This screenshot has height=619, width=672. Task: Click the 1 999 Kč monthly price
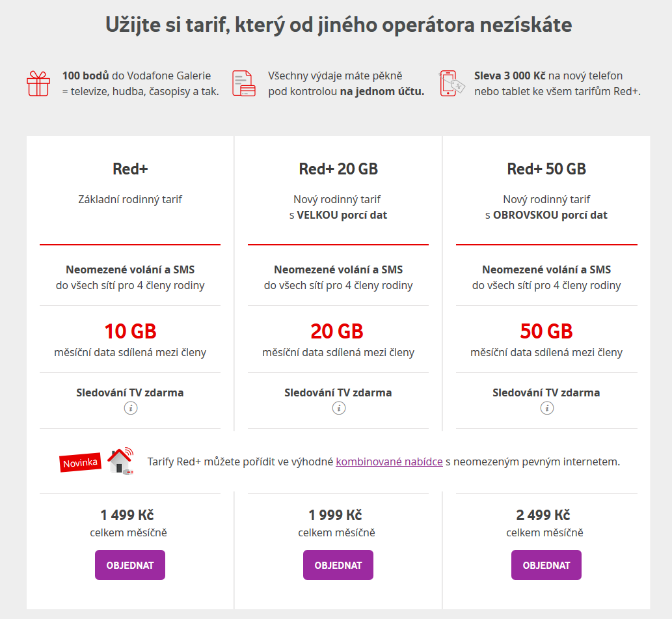click(x=338, y=514)
